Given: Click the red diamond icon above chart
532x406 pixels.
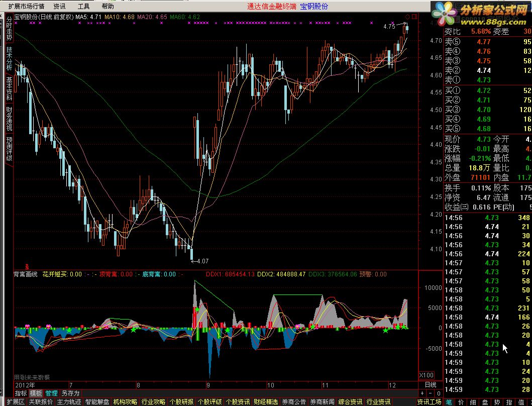Looking at the screenshot, I should (x=407, y=17).
